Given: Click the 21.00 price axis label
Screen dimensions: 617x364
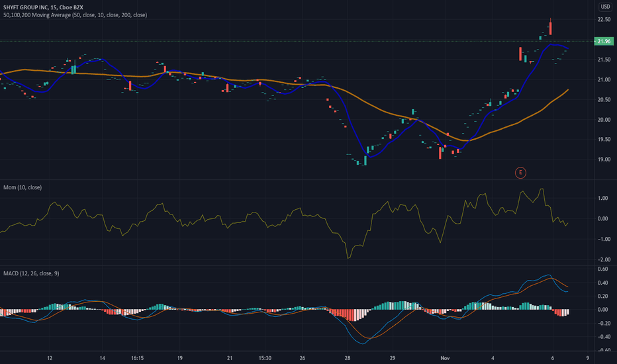Looking at the screenshot, I should point(604,79).
